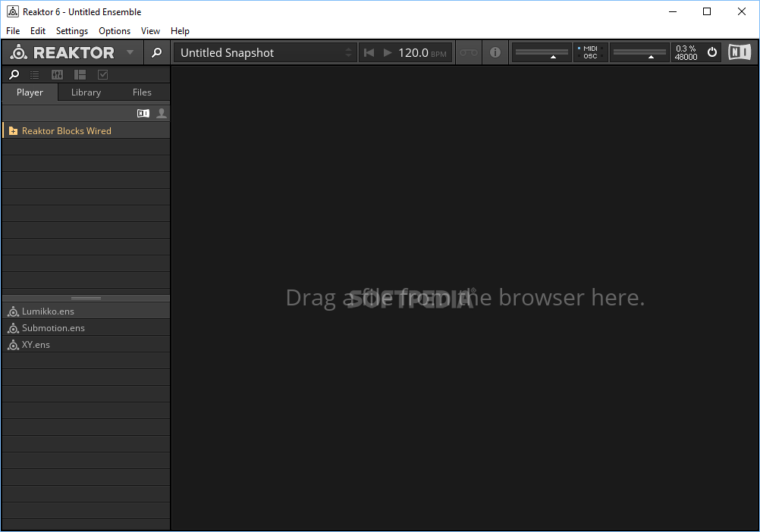Select Submotion.ens file
760x532 pixels.
click(x=86, y=327)
